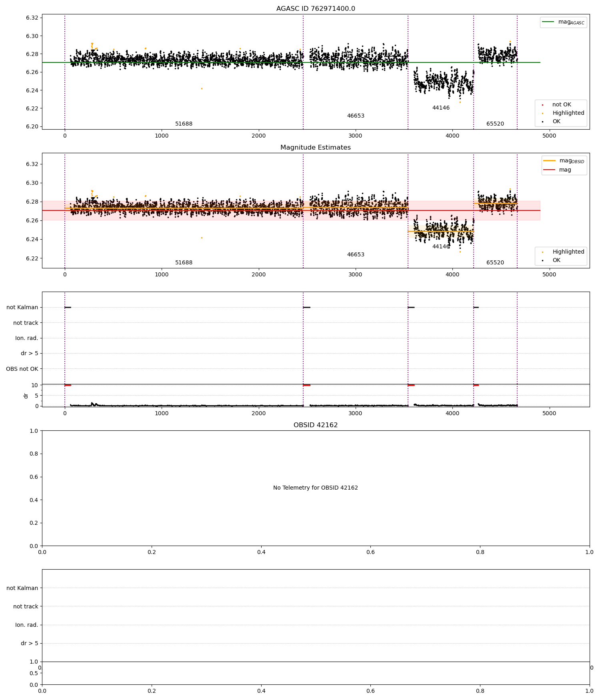Viewport: 600px width, 700px height.
Task: Click orange outlier near 6.24 in top plot
Action: (x=202, y=88)
